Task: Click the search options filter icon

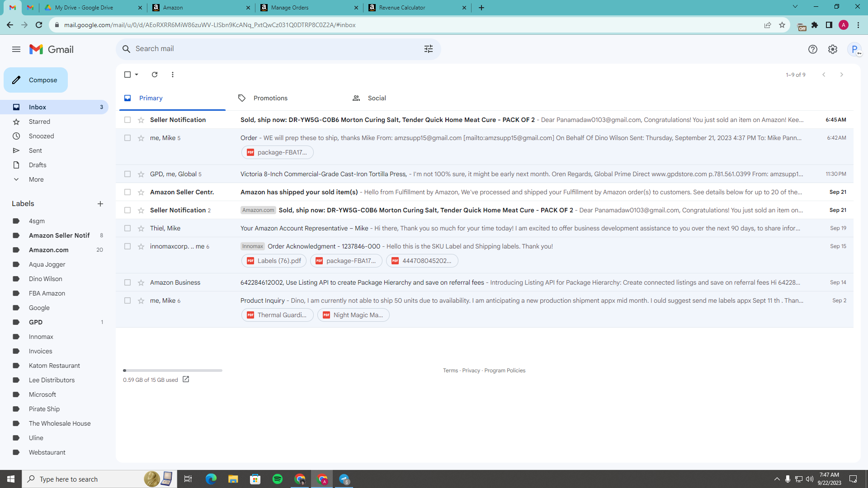Action: point(429,49)
